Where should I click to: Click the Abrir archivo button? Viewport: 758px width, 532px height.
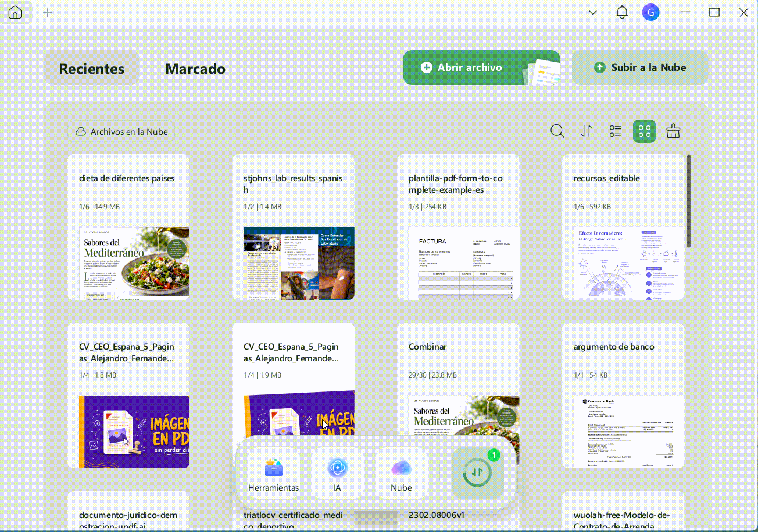click(481, 67)
